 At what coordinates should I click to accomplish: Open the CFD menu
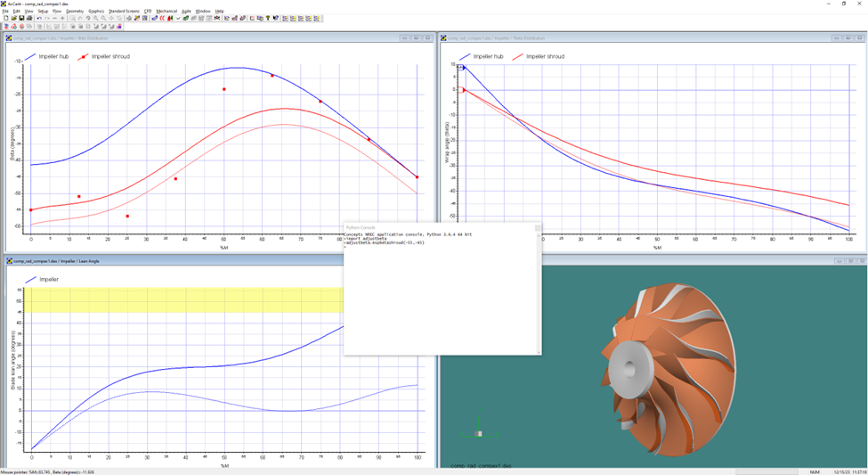(148, 11)
